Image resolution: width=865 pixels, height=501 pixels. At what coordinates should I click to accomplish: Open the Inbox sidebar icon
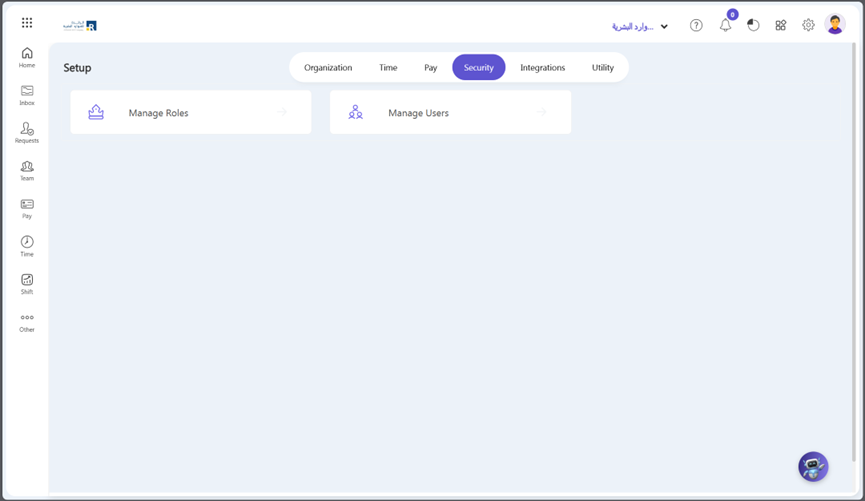pyautogui.click(x=27, y=95)
